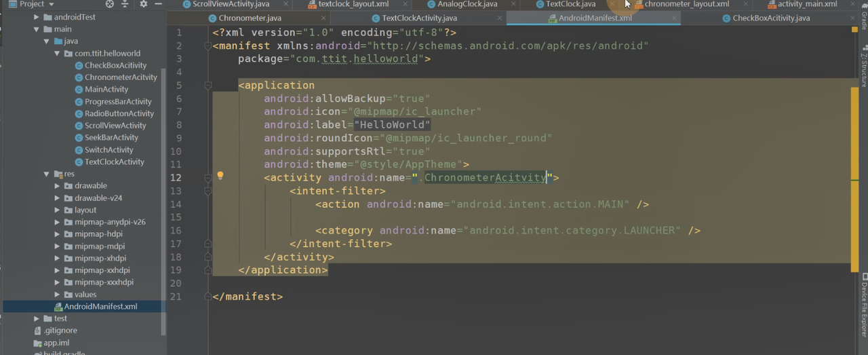Click the res folder icon
This screenshot has width=868, height=355.
click(58, 174)
